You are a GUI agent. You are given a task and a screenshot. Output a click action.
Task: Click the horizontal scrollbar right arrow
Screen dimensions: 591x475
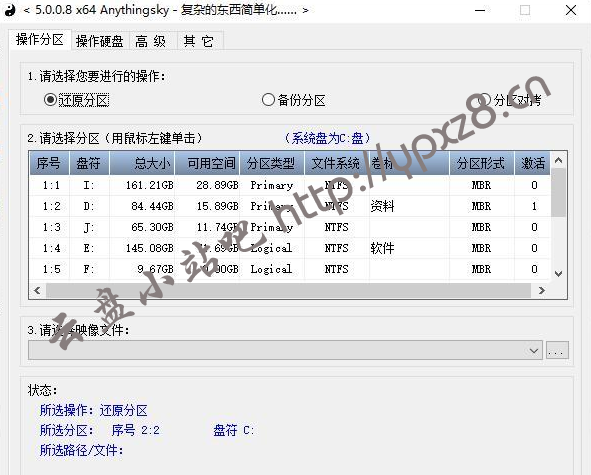(x=542, y=290)
